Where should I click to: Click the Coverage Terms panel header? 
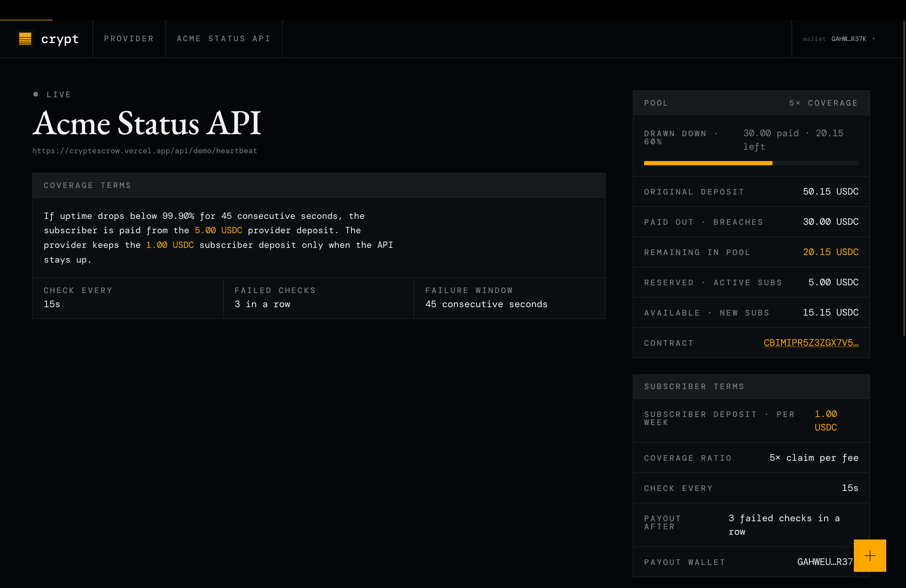click(319, 185)
